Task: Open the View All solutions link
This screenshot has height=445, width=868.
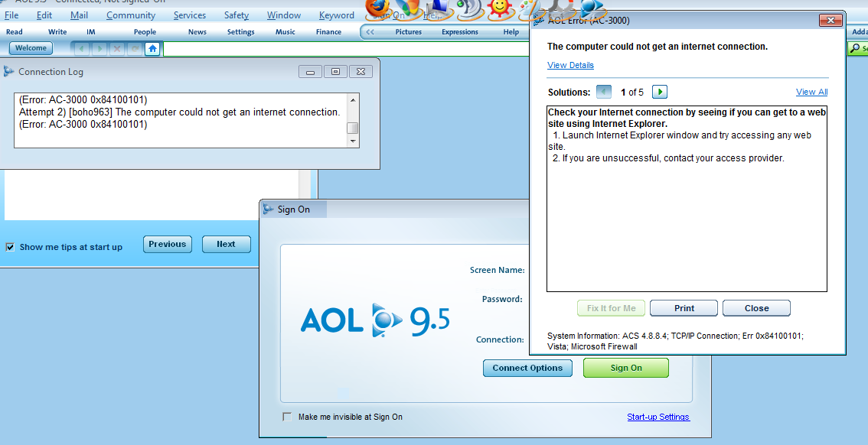Action: coord(811,92)
